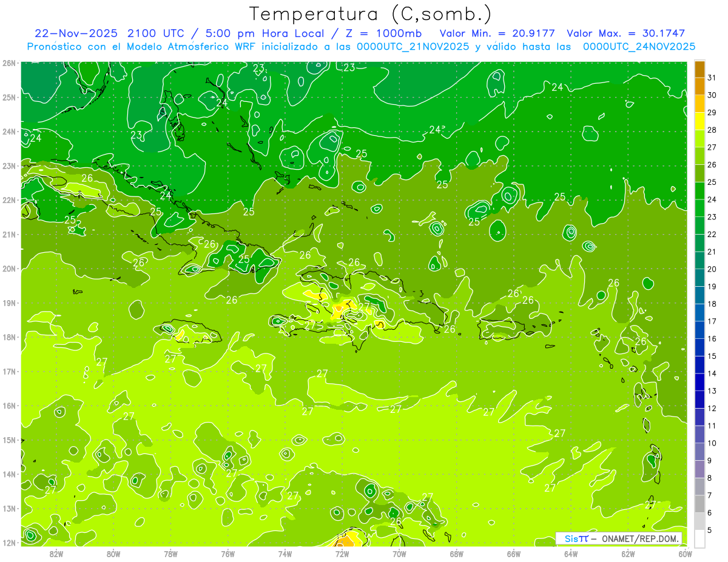Click the legend scale number 18
The image size is (728, 562).
point(712,304)
